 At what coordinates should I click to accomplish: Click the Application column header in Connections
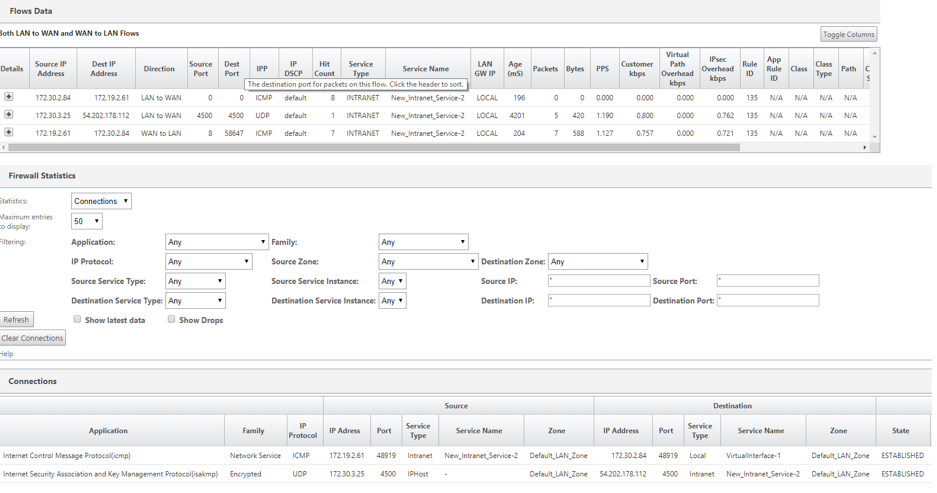pos(108,430)
